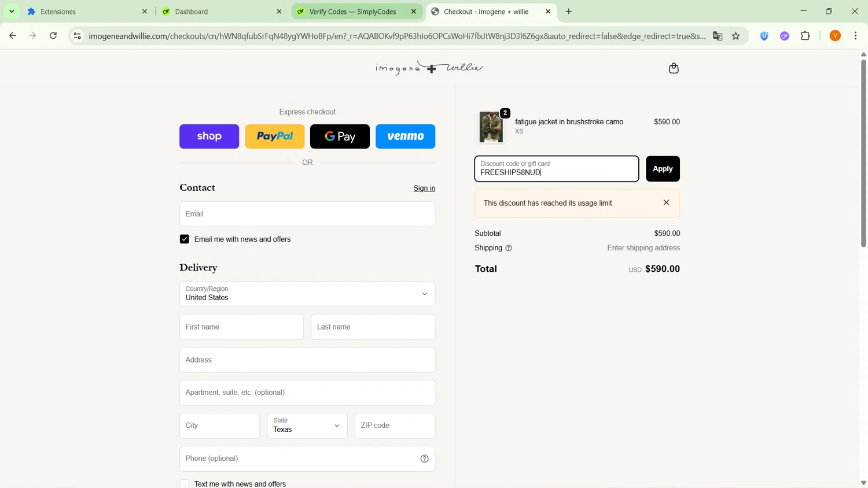Focus the City field
The image size is (868, 488).
pyautogui.click(x=219, y=426)
